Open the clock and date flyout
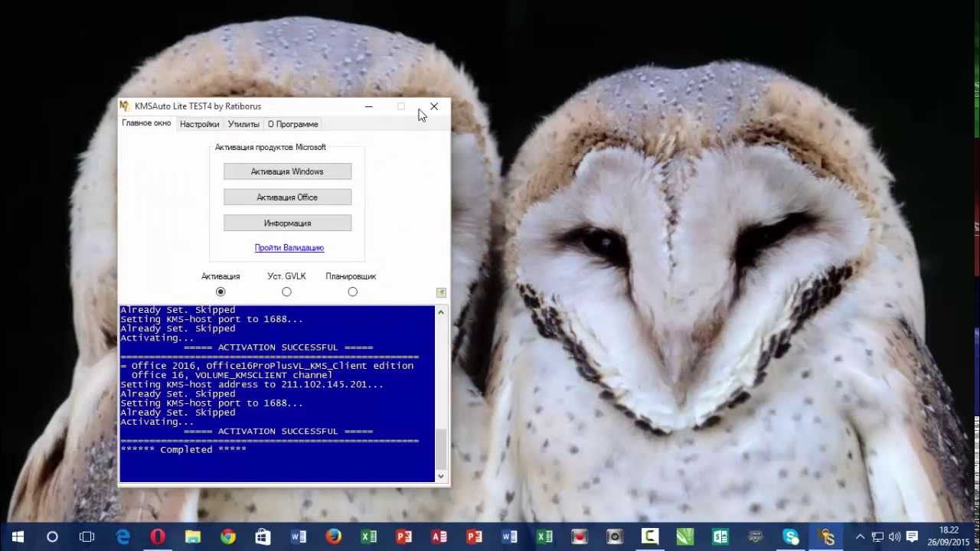980x551 pixels. (x=949, y=536)
